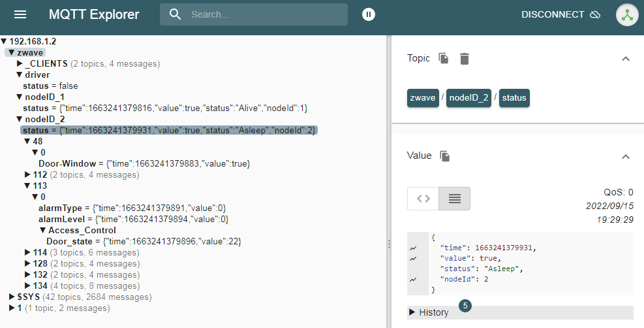644x328 pixels.
Task: Click the QoS: 0 label
Action: coord(618,192)
